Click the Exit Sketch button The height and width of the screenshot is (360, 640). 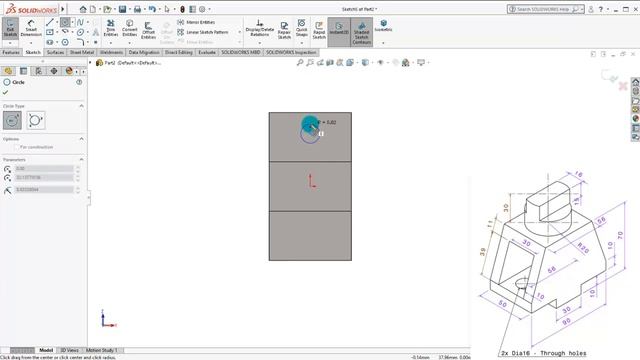coord(10,28)
